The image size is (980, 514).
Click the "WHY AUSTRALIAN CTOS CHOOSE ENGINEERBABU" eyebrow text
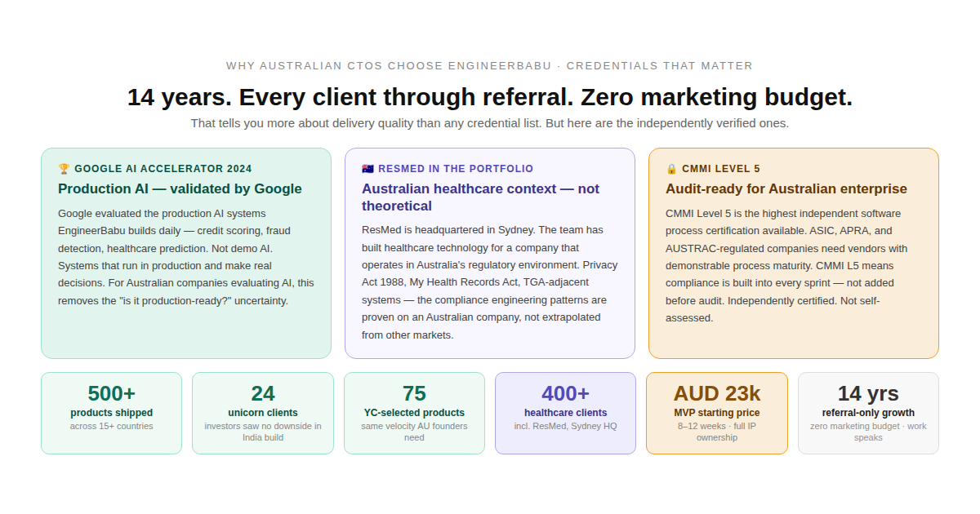click(x=389, y=65)
